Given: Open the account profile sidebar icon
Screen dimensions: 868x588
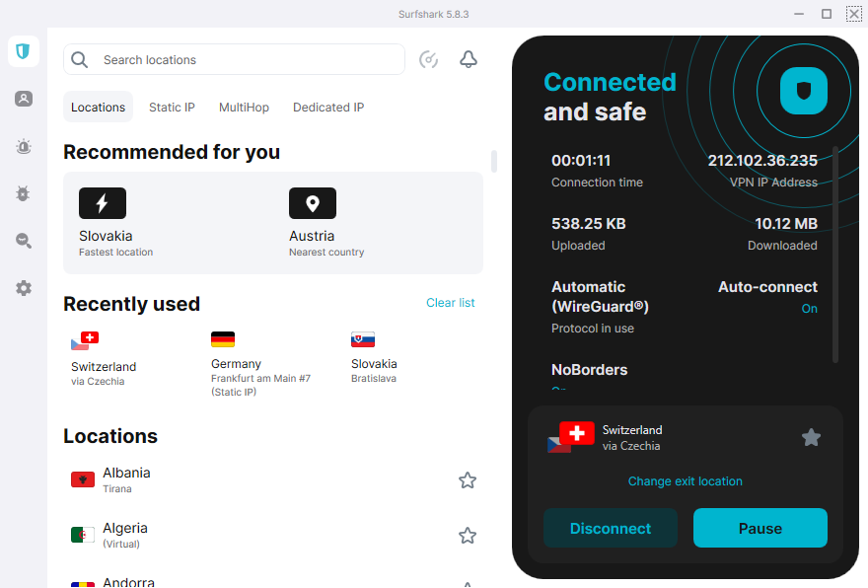Looking at the screenshot, I should pos(24,99).
